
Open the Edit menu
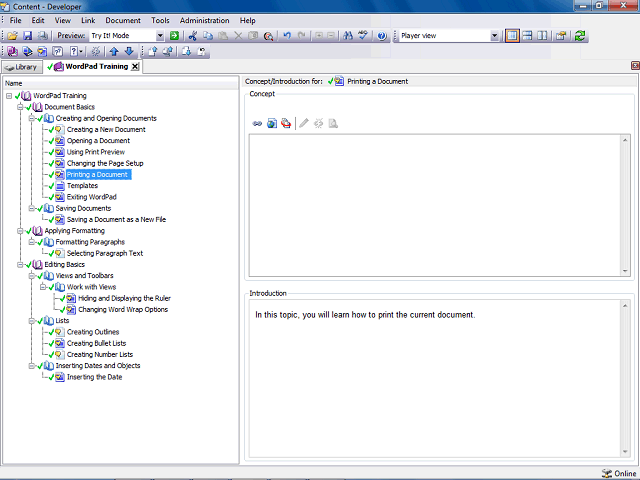pos(38,20)
